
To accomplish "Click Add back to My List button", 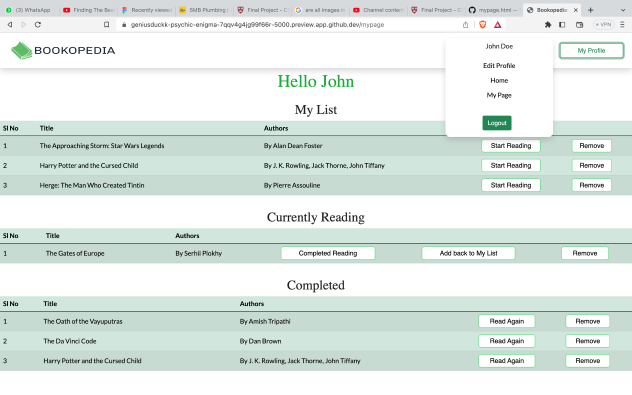I will tap(468, 253).
